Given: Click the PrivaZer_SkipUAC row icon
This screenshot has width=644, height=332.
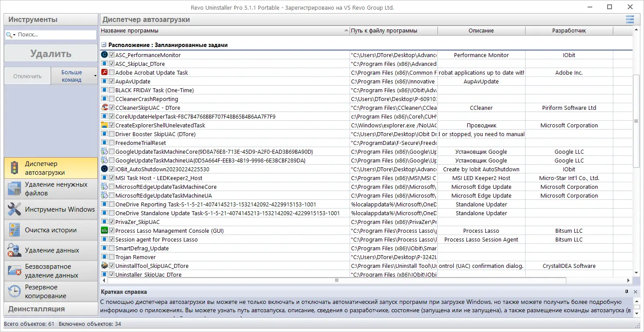Looking at the screenshot, I should [x=104, y=222].
